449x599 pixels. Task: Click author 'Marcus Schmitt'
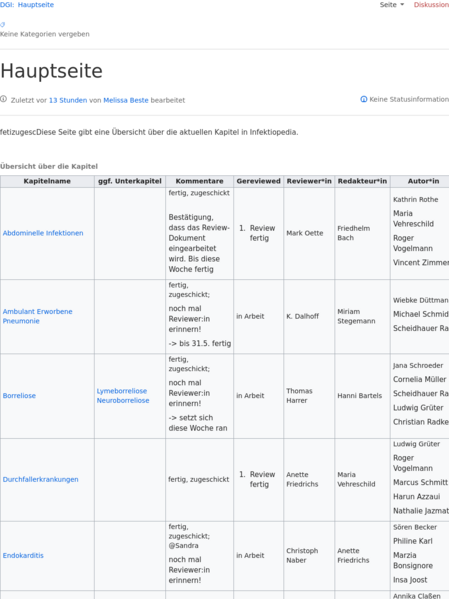420,482
